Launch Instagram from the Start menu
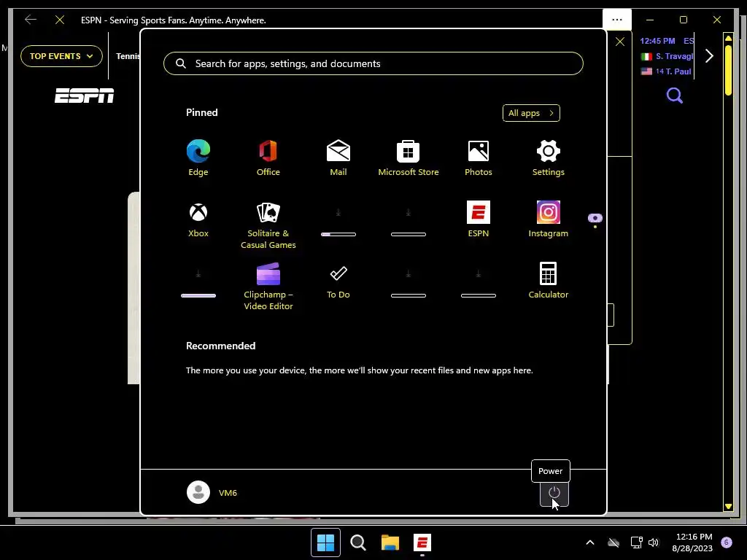747x560 pixels. point(549,219)
